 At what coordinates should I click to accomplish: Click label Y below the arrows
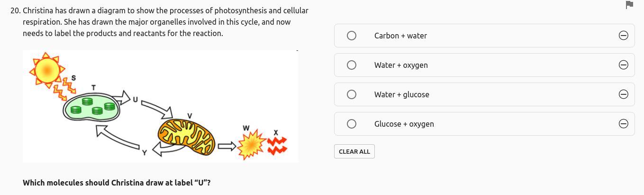(x=145, y=152)
